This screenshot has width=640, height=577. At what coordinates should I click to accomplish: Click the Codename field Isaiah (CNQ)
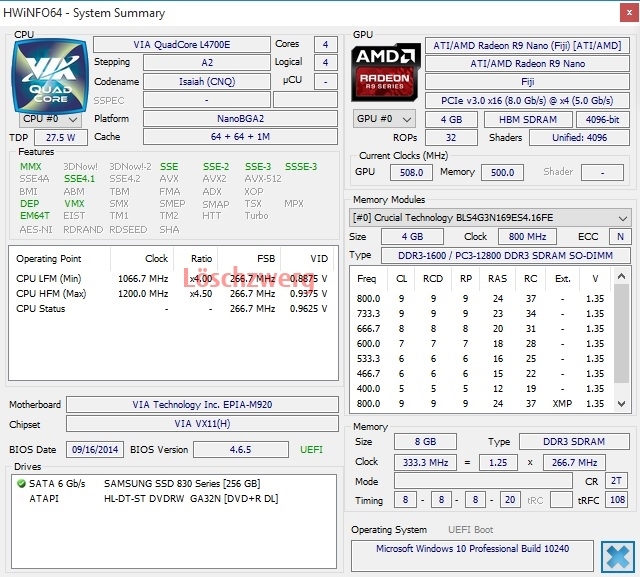[x=207, y=82]
